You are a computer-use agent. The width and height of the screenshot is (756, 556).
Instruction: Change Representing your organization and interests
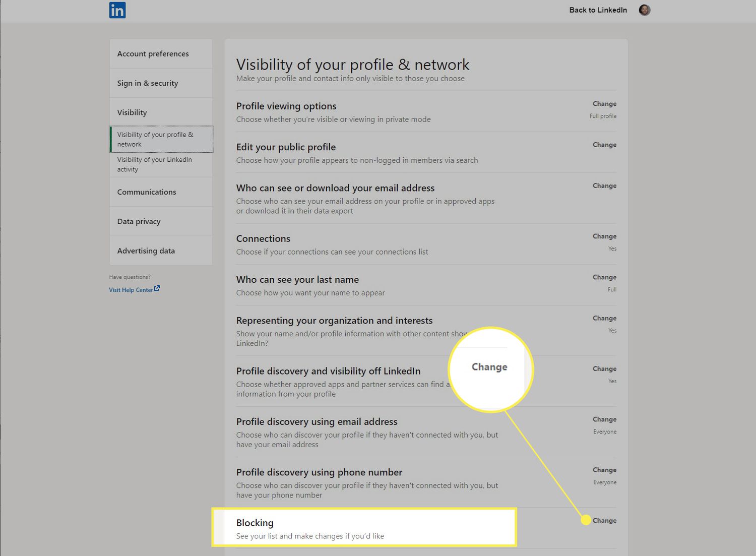[x=604, y=318]
